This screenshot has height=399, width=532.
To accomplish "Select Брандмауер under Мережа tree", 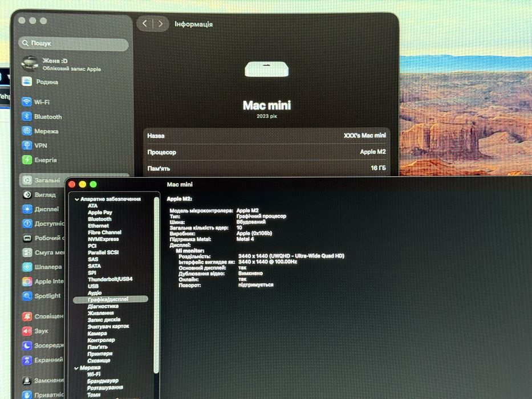I will (103, 381).
